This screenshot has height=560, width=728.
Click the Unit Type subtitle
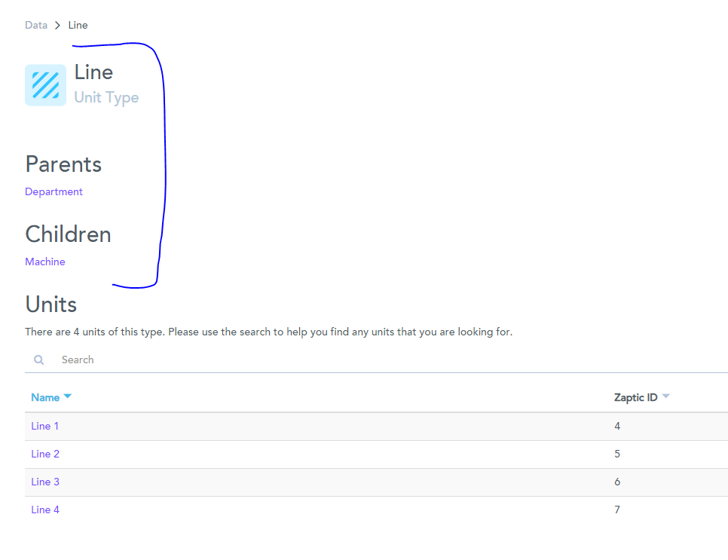(x=107, y=97)
